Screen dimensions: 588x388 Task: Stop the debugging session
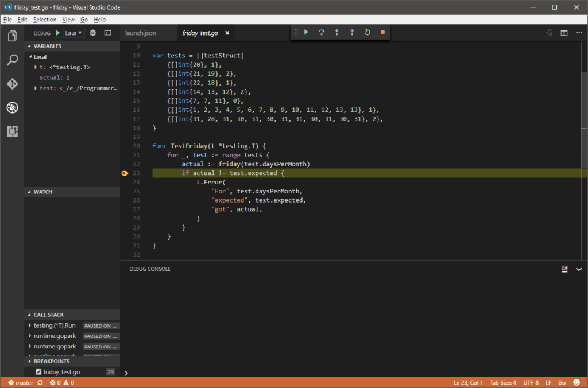click(382, 32)
